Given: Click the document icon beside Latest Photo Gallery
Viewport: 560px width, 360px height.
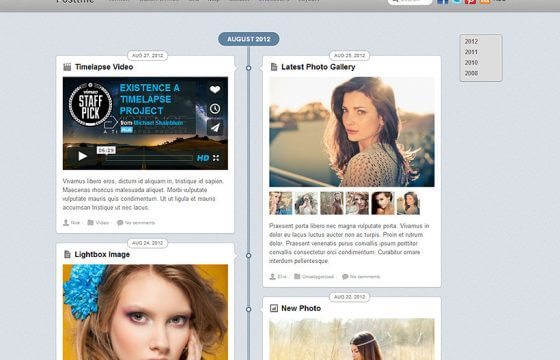Looking at the screenshot, I should (x=274, y=67).
